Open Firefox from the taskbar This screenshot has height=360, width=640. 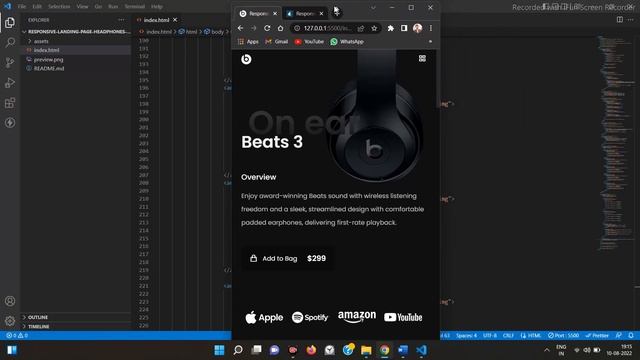click(311, 350)
